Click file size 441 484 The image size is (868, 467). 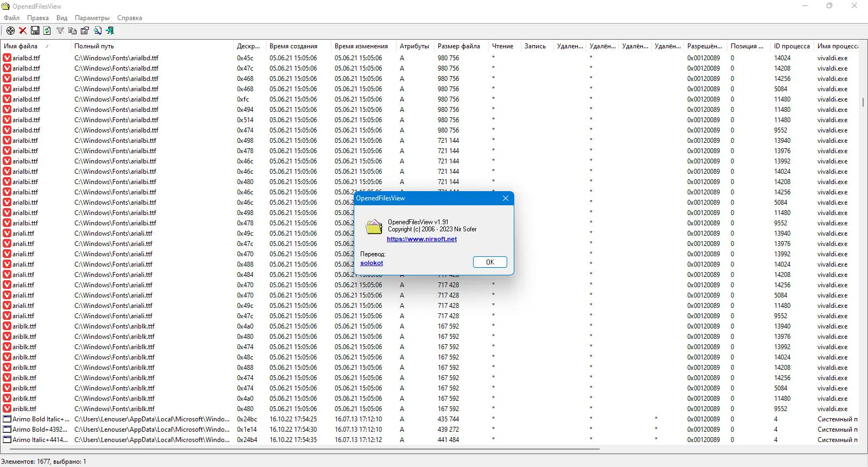[448, 440]
